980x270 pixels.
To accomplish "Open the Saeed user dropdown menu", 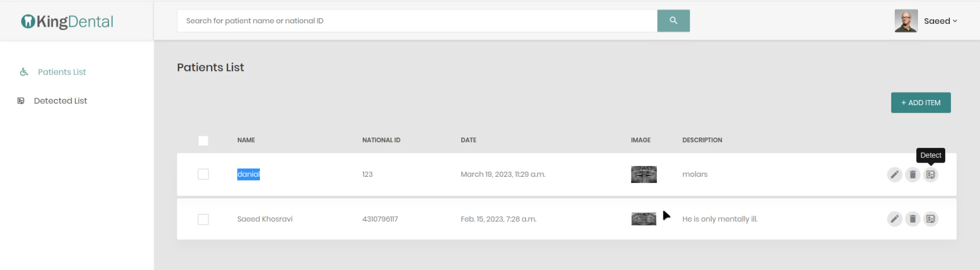I will [940, 21].
